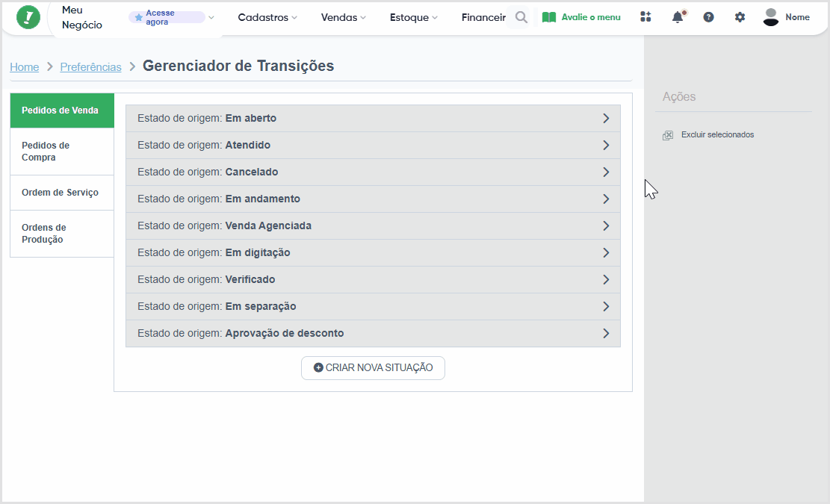Expand the Em separação row chevron
This screenshot has height=504, width=830.
pyautogui.click(x=606, y=307)
